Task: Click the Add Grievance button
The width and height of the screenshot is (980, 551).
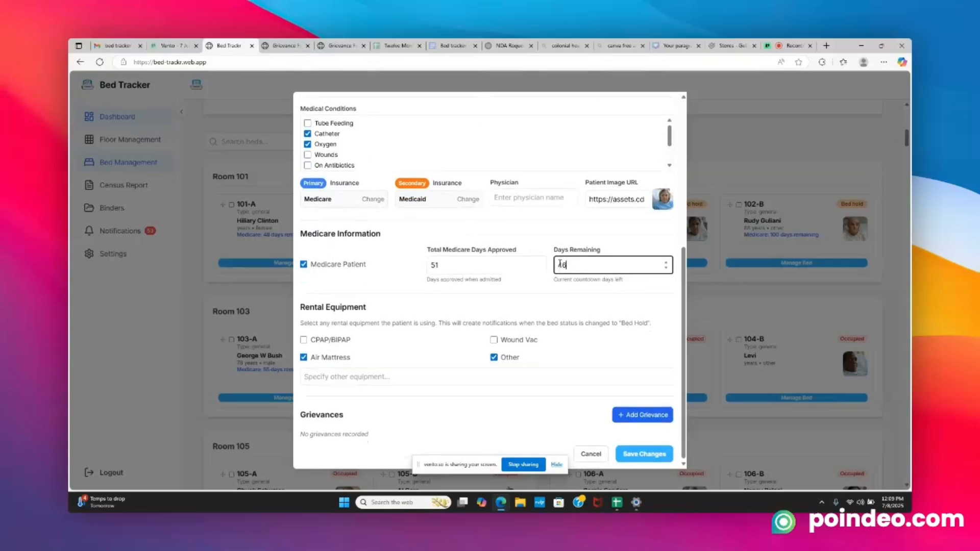Action: click(x=642, y=415)
